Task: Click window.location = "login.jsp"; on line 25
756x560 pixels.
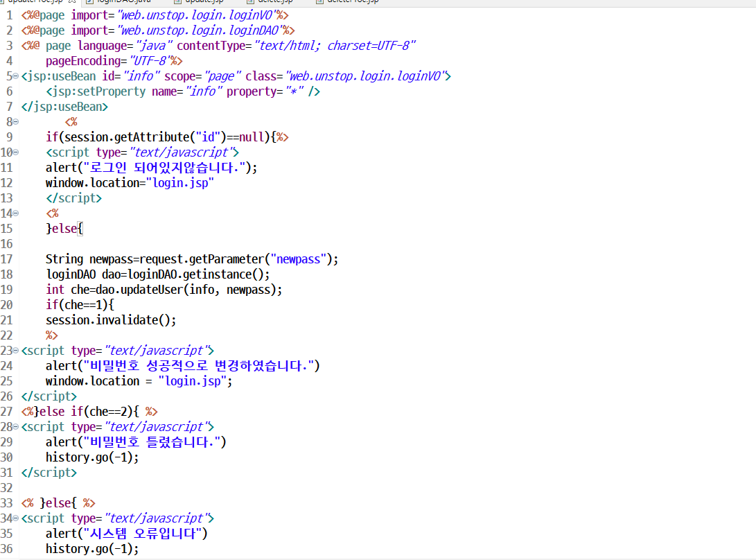Action: click(139, 381)
